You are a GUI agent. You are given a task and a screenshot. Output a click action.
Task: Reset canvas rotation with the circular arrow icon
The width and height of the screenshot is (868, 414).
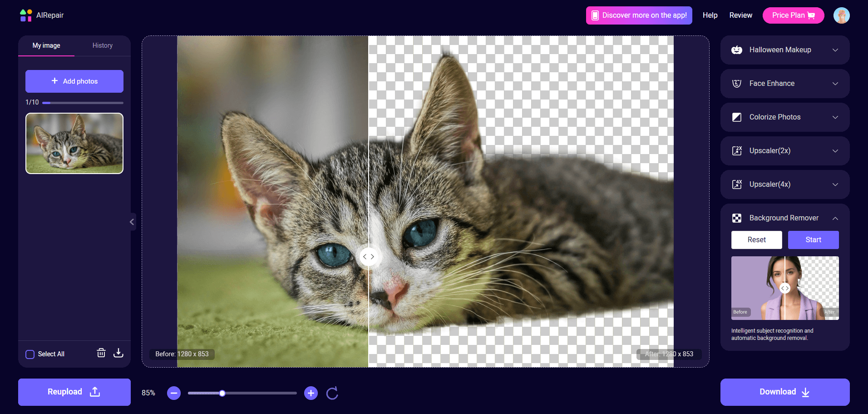pyautogui.click(x=332, y=393)
